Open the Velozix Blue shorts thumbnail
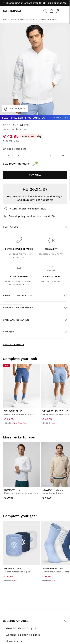Screen dimensions: 70x644 tap(21, 386)
